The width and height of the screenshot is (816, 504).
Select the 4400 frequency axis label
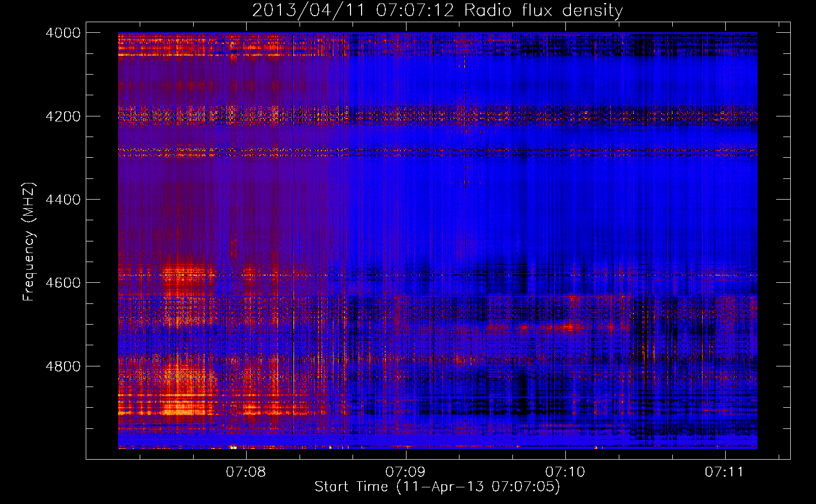click(63, 200)
